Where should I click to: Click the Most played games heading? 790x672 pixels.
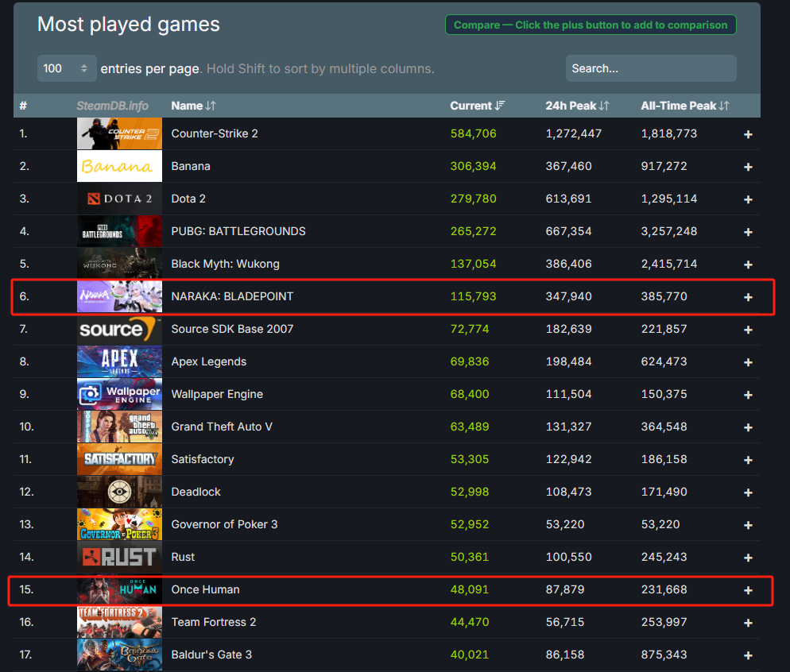(129, 24)
